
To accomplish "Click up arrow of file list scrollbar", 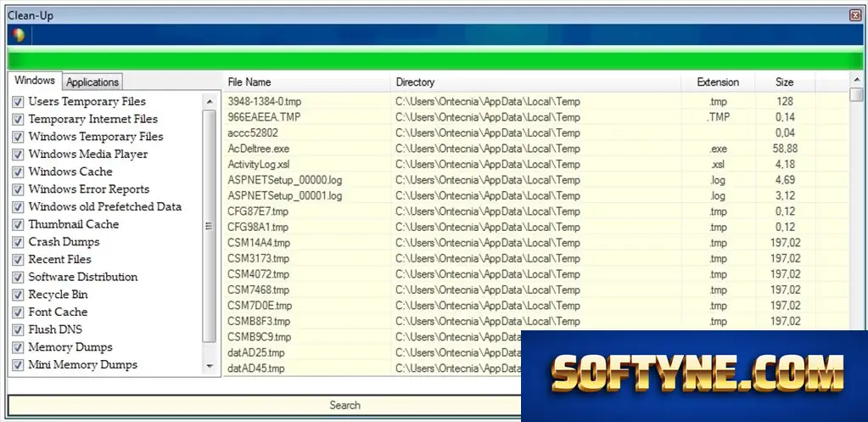I will click(856, 80).
